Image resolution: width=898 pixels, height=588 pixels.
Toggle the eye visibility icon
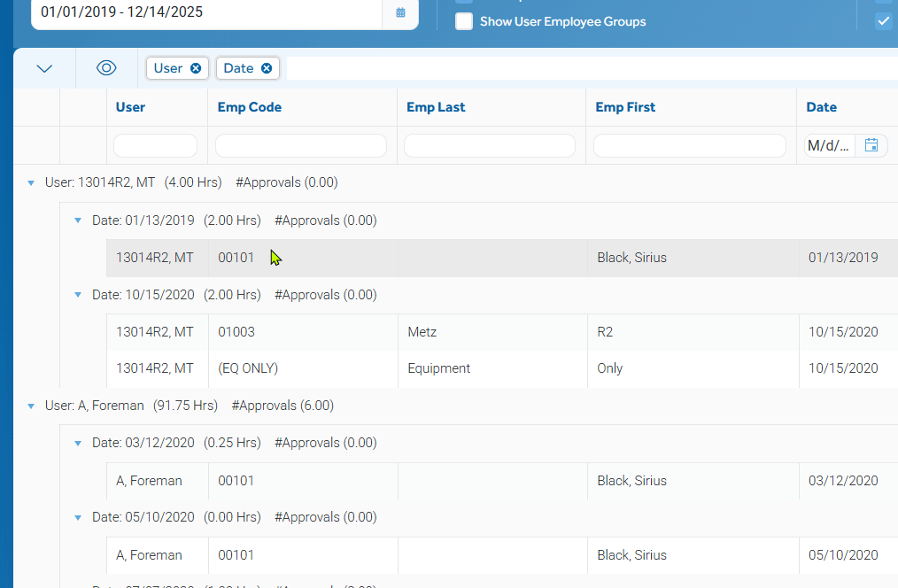click(x=106, y=68)
